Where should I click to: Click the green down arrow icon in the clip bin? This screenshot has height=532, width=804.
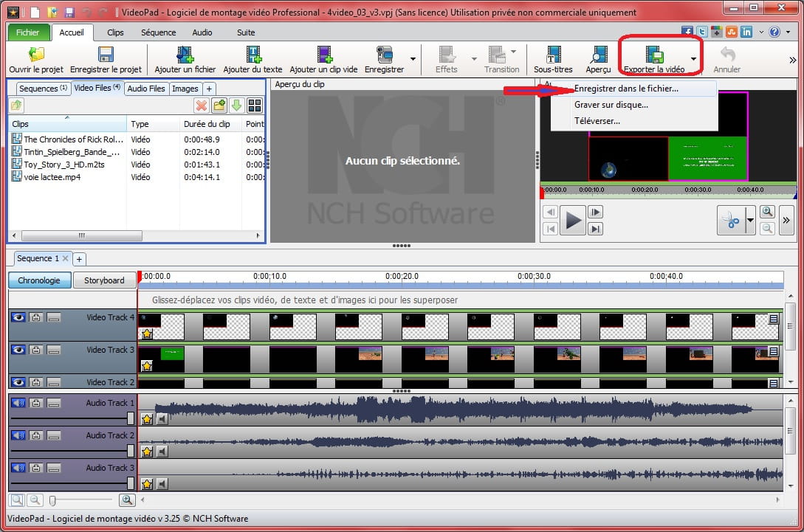pyautogui.click(x=236, y=106)
